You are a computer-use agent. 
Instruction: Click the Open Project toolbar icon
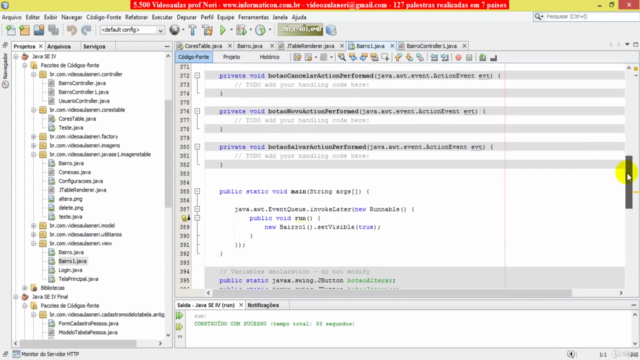pyautogui.click(x=39, y=30)
